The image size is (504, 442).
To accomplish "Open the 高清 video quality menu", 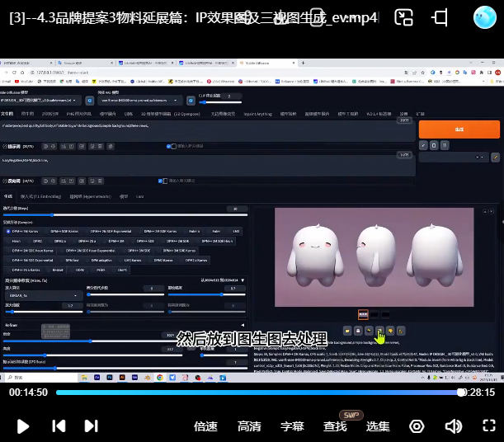I will pyautogui.click(x=249, y=426).
